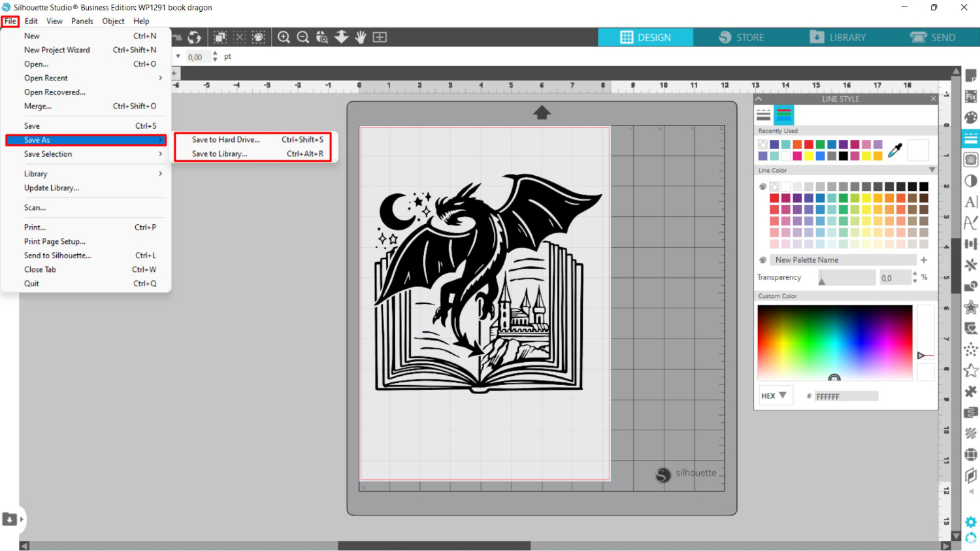
Task: Click the Deselect All icon
Action: pyautogui.click(x=240, y=37)
